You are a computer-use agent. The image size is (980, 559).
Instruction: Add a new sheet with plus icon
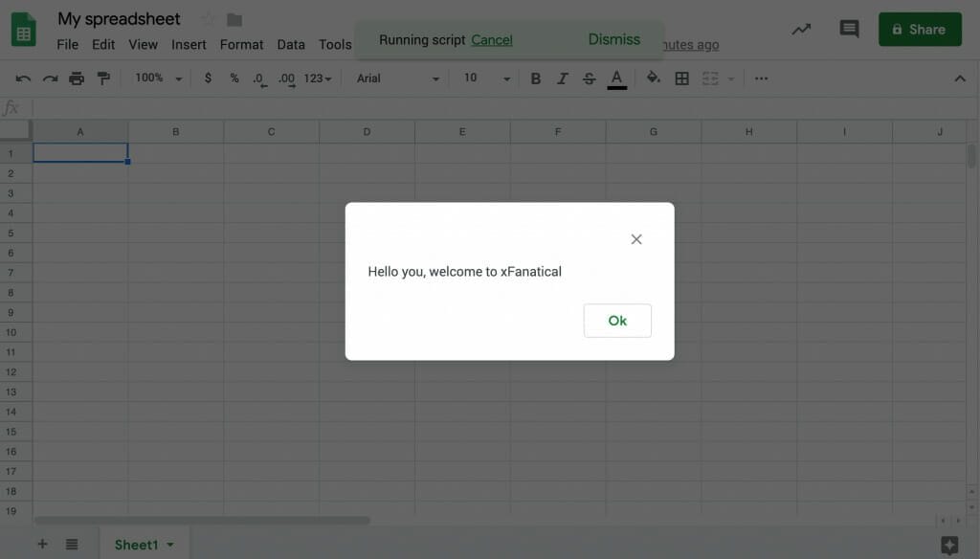[42, 544]
